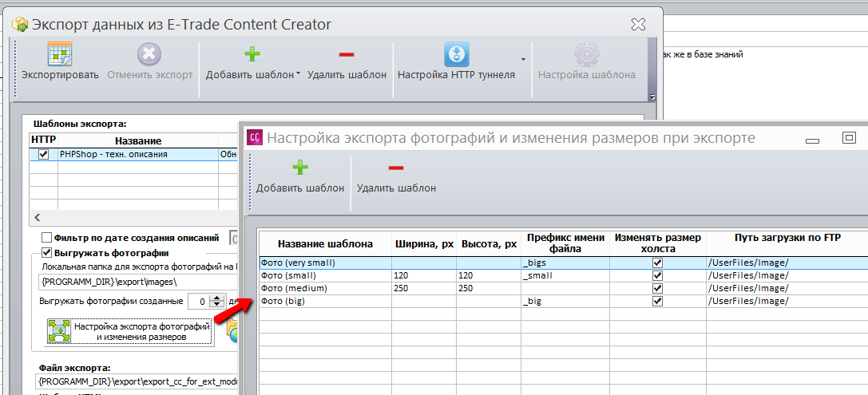Viewport: 868px width, 395px height.
Task: Click the height cell 250 of Фото (medium)
Action: (x=488, y=288)
